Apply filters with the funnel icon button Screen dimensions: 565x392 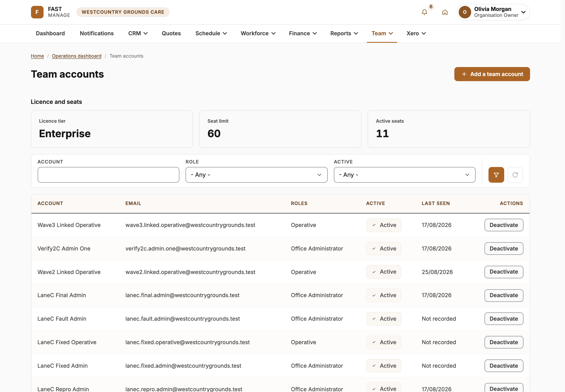(x=496, y=175)
